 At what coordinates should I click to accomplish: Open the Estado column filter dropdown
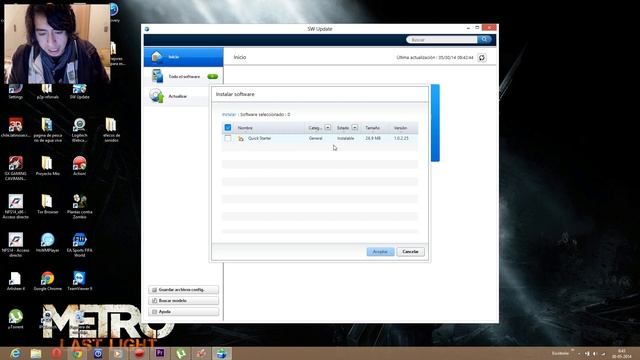(354, 128)
